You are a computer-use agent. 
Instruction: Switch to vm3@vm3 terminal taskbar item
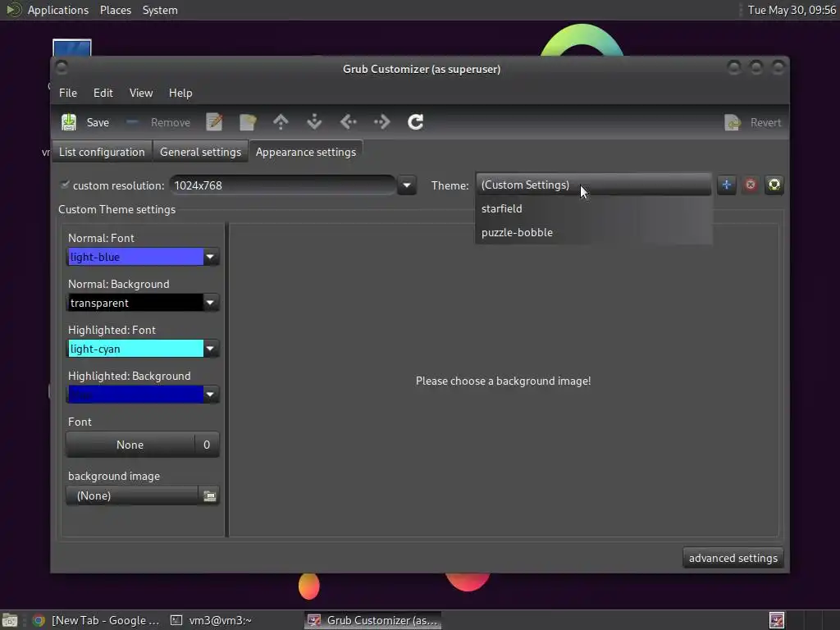pos(211,620)
